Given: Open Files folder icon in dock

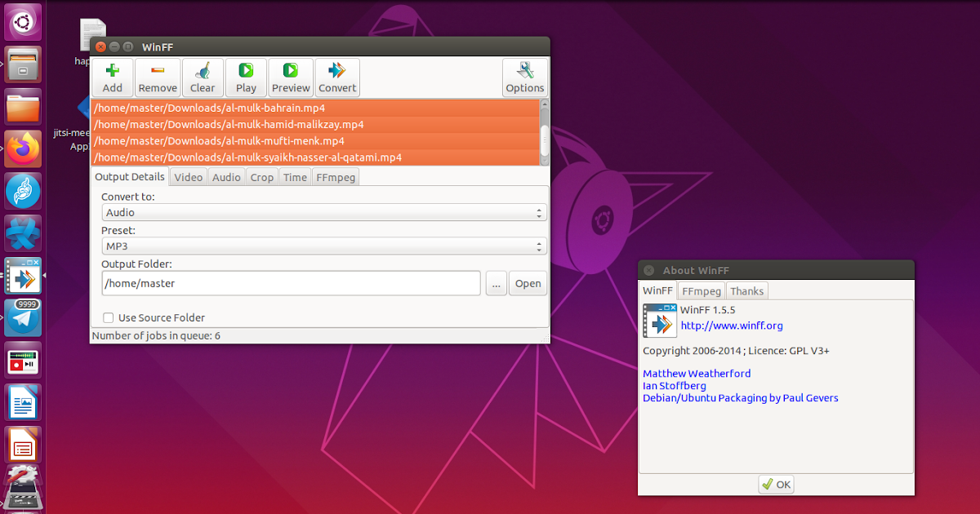Looking at the screenshot, I should (x=23, y=107).
